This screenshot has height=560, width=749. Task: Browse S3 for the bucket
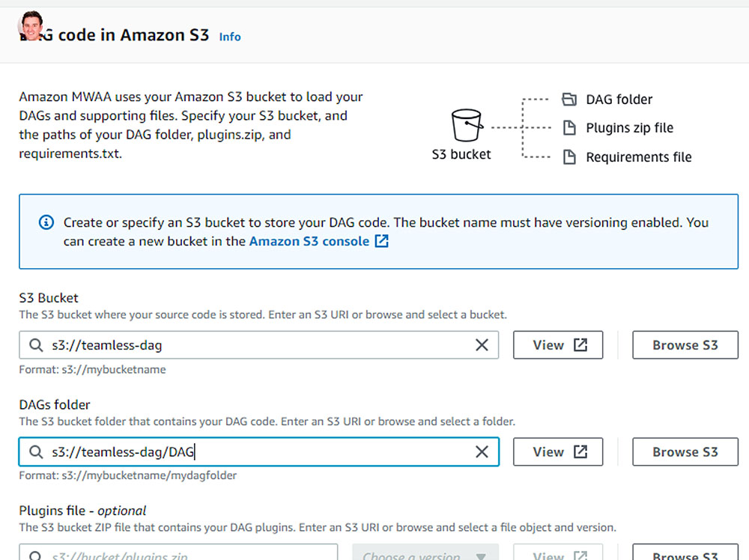[685, 344]
